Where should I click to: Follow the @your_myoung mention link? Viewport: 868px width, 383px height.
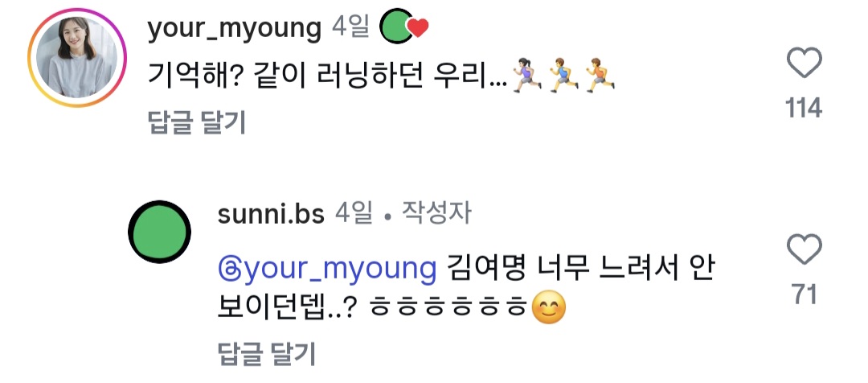click(x=327, y=270)
